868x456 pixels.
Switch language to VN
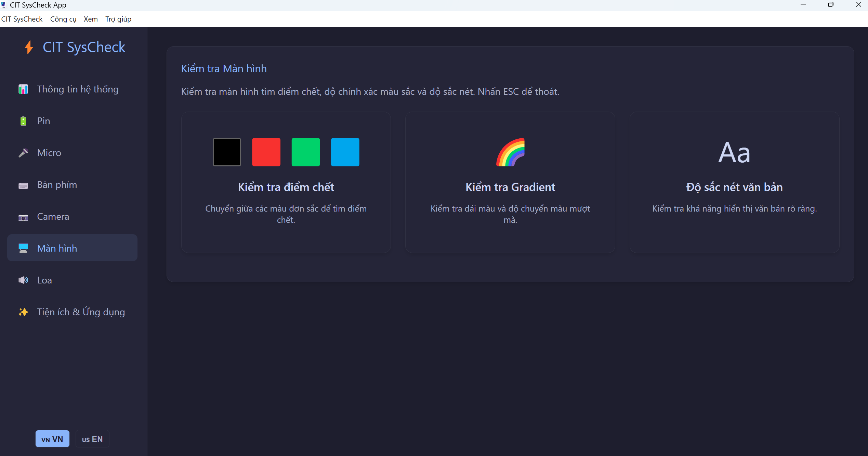pyautogui.click(x=52, y=439)
